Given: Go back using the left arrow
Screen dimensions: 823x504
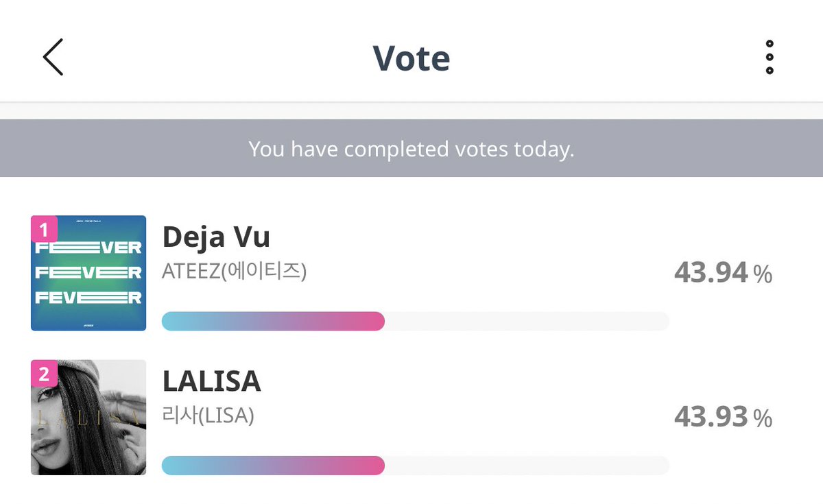Looking at the screenshot, I should click(53, 57).
